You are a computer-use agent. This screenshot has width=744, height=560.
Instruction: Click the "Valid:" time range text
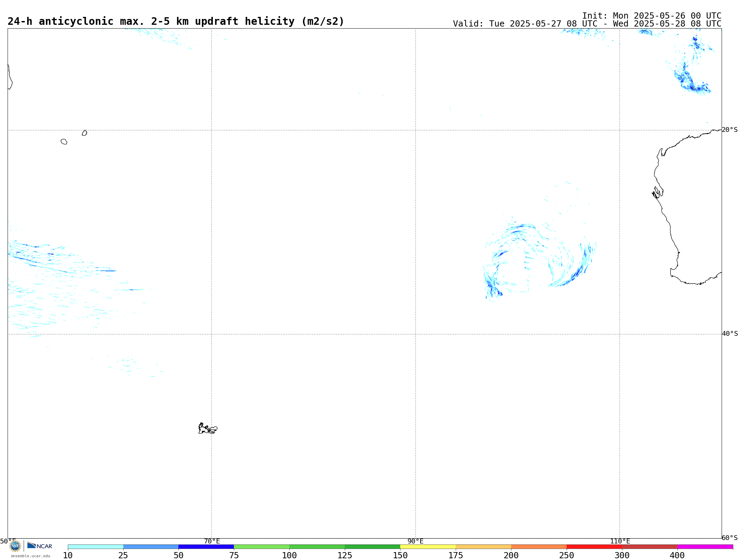[x=587, y=24]
